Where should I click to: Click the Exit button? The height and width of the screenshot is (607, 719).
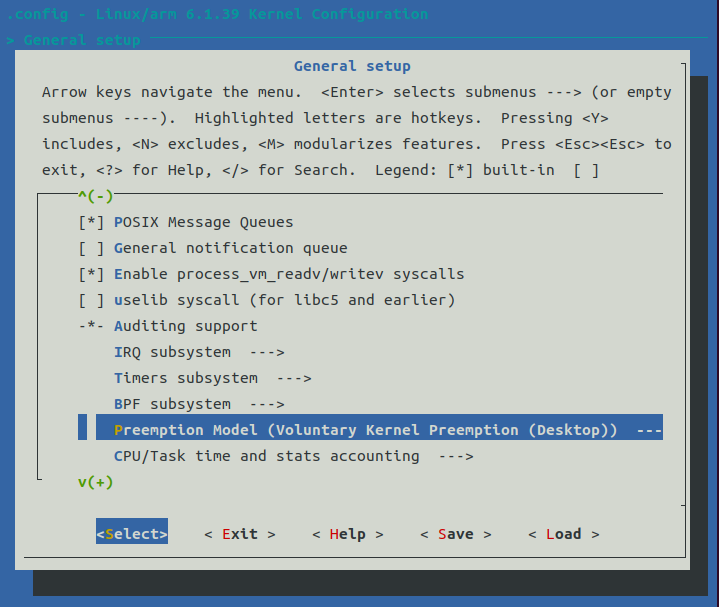pos(240,535)
